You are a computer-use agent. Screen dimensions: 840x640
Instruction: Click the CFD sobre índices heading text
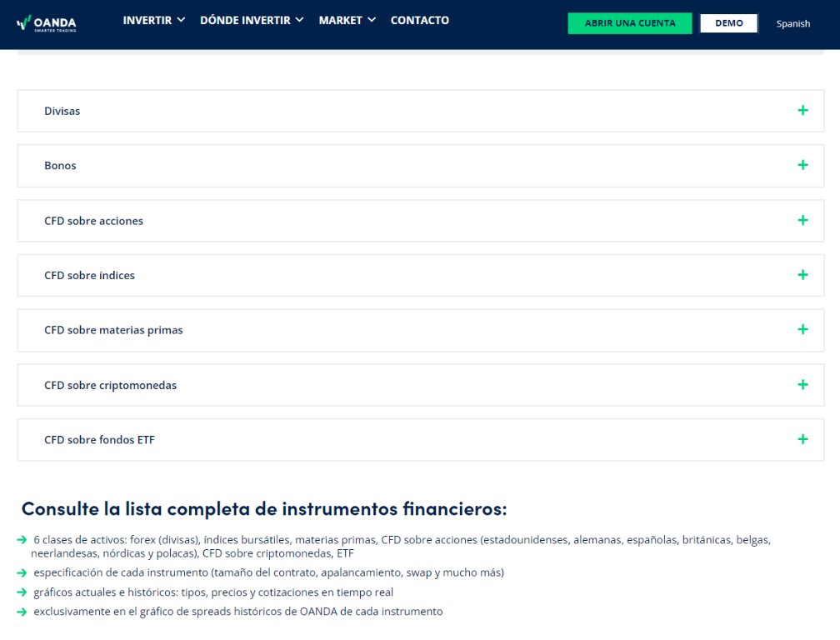pos(89,274)
